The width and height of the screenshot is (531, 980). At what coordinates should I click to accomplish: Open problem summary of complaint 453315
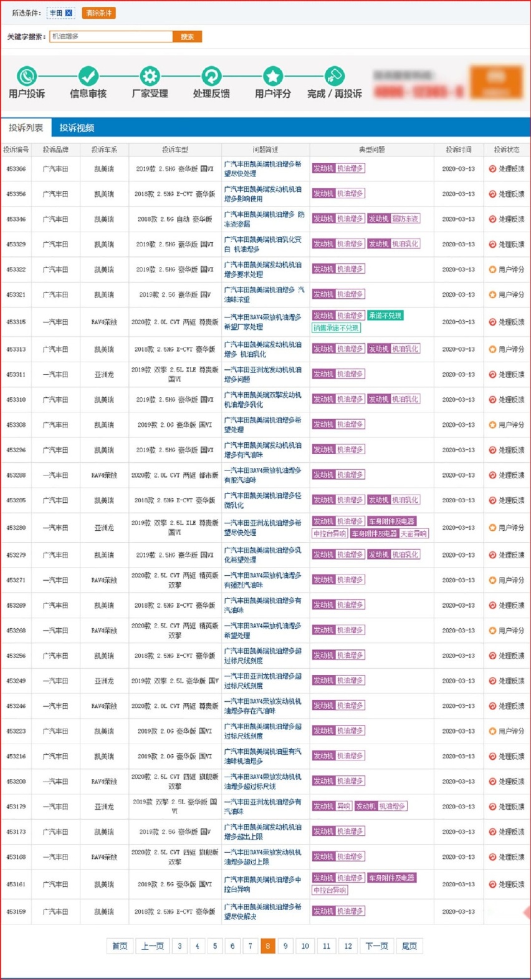(263, 322)
